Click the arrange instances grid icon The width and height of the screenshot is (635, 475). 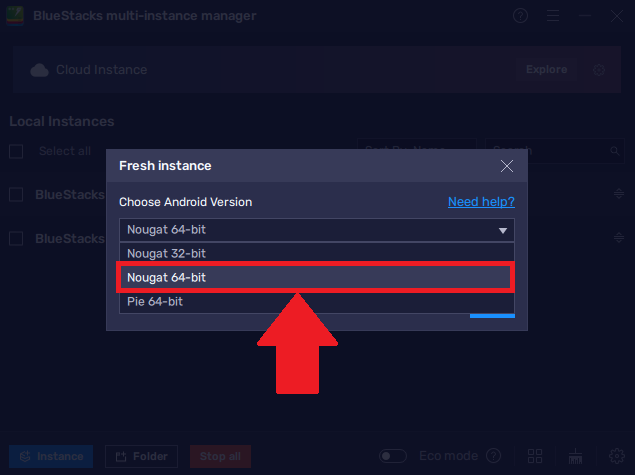tap(535, 456)
